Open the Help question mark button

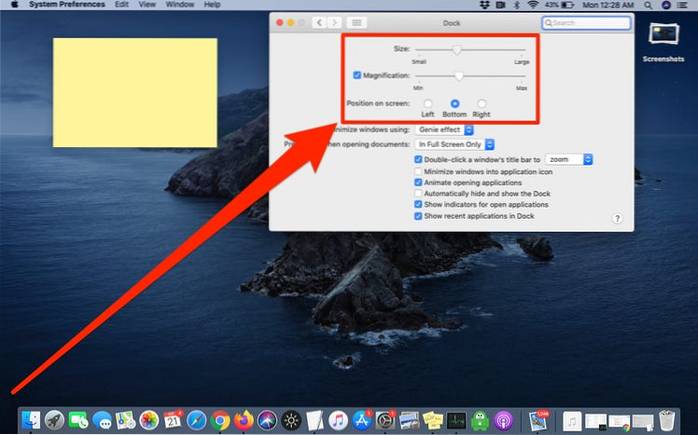click(x=618, y=218)
